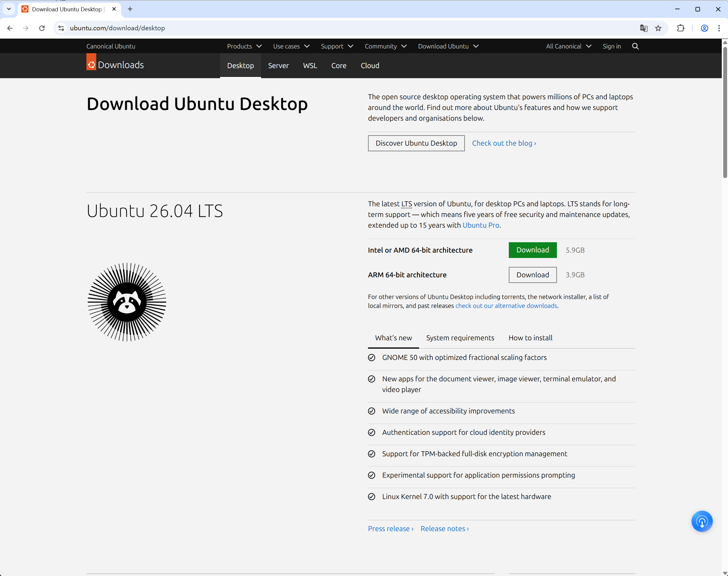The width and height of the screenshot is (728, 576).
Task: Bookmark this page with star icon
Action: [658, 28]
